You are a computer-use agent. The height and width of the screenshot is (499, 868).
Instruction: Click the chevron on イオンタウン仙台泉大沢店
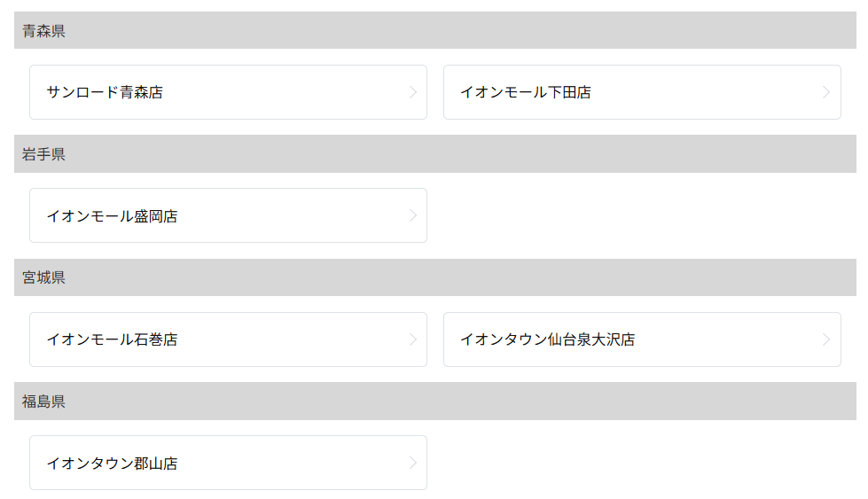coord(826,339)
